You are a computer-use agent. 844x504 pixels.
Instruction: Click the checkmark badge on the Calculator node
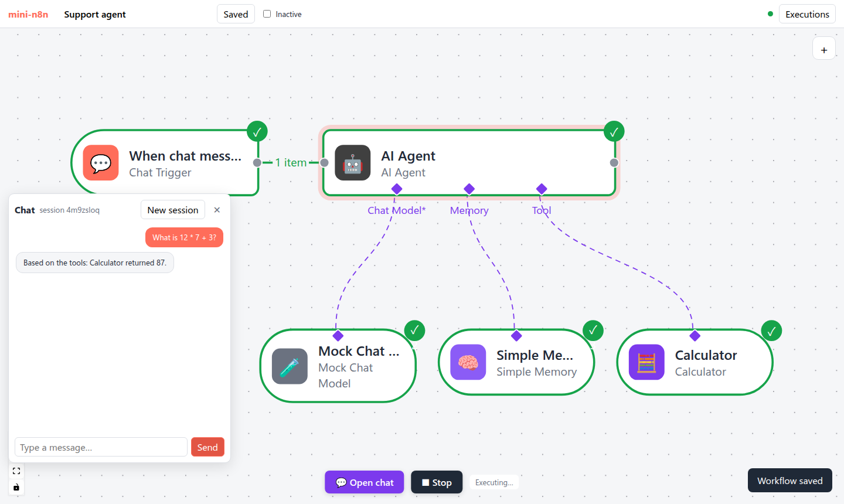click(771, 331)
